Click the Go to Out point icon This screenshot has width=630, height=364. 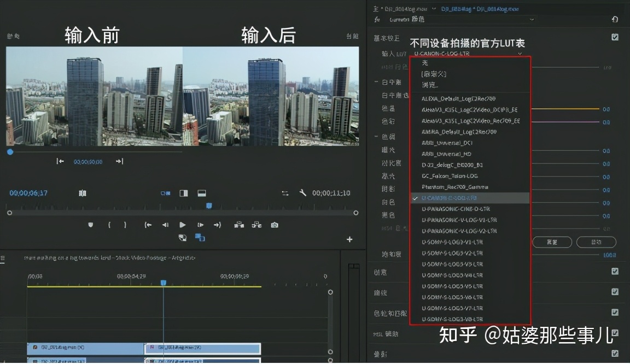(x=217, y=225)
